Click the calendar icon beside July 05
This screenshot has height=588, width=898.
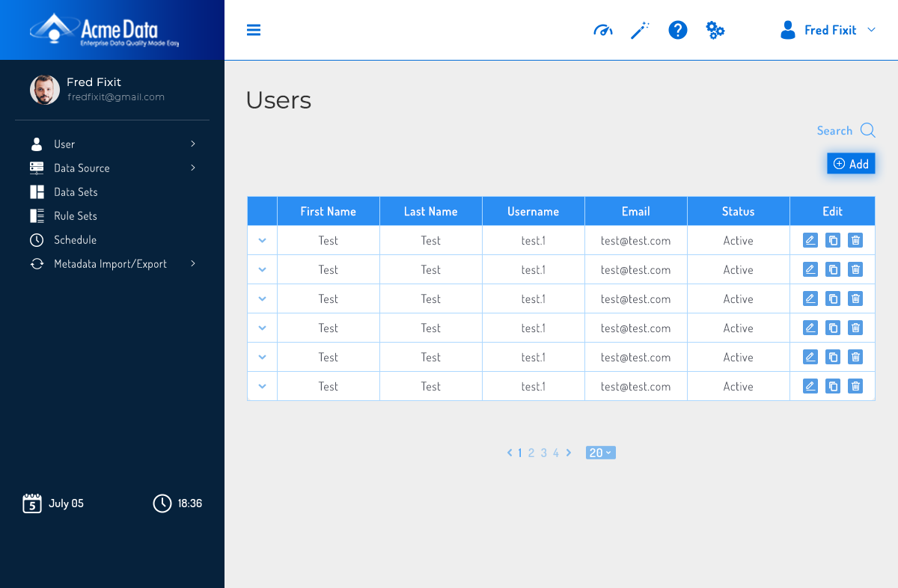coord(31,503)
